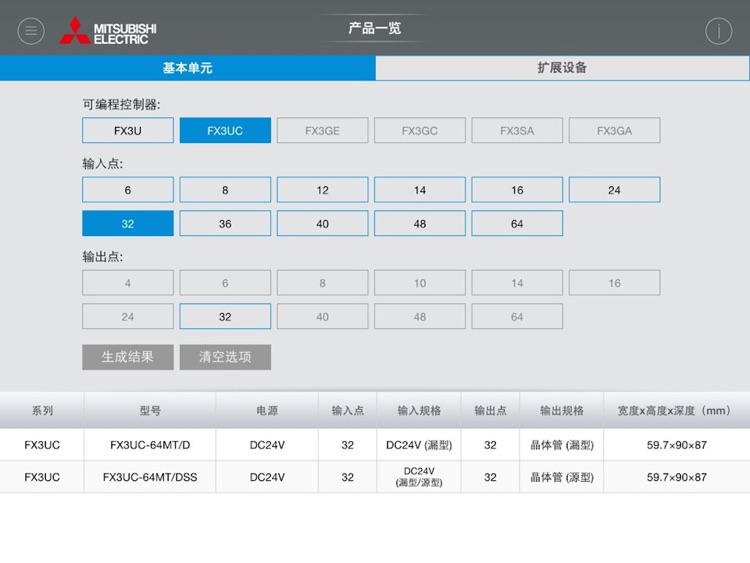Screen dimensions: 750x563
Task: Choose the FX3GE controller option
Action: (322, 130)
